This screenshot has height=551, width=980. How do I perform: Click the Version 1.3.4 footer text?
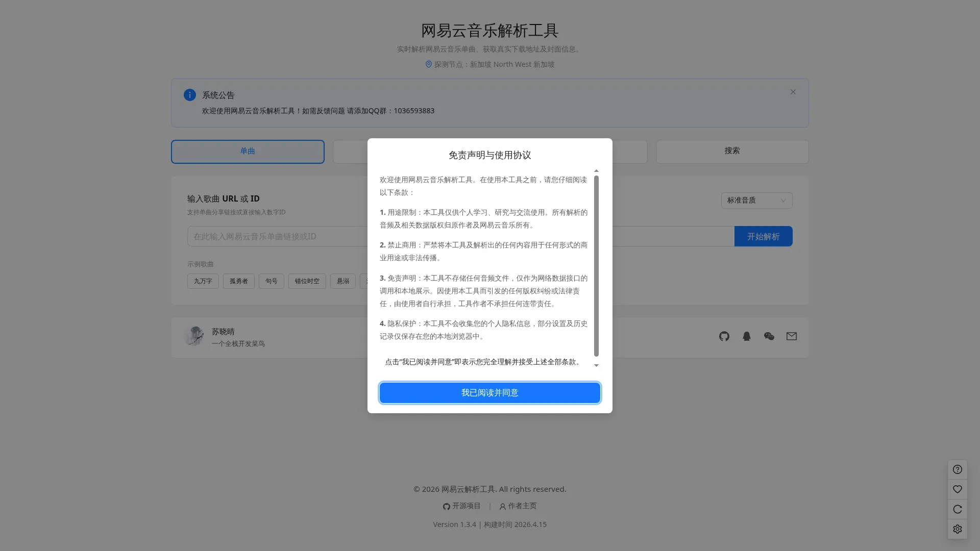[x=454, y=524]
